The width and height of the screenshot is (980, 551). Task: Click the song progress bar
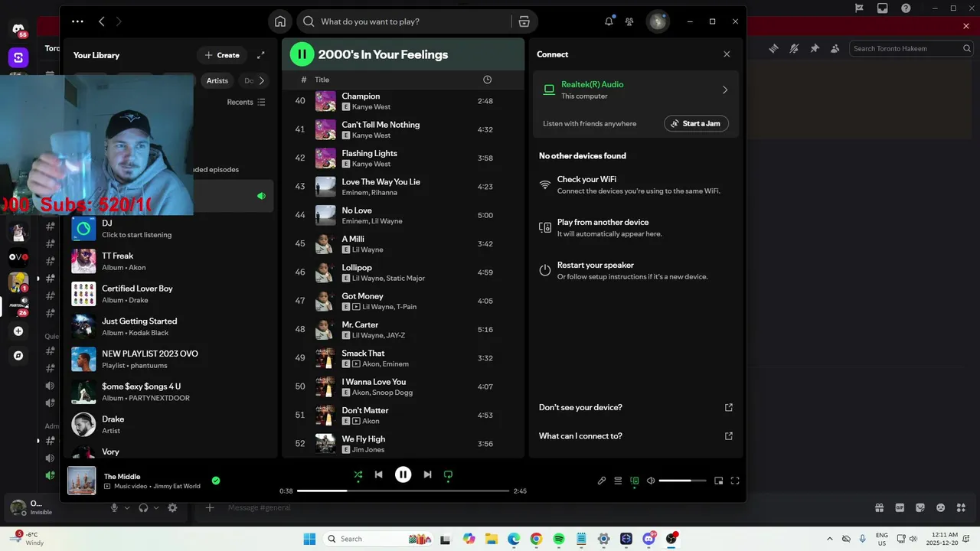tap(403, 491)
